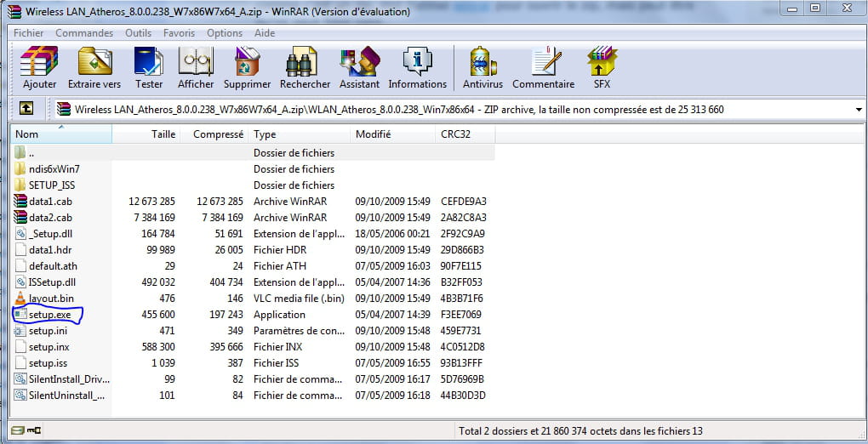Select the parent ".." folder row
Image resolution: width=868 pixels, height=444 pixels.
tap(253, 153)
